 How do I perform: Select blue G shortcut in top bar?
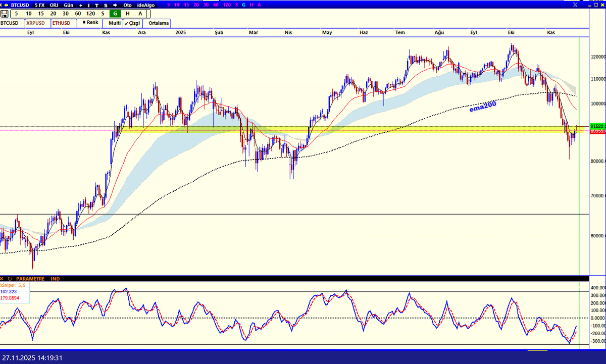pos(244,5)
